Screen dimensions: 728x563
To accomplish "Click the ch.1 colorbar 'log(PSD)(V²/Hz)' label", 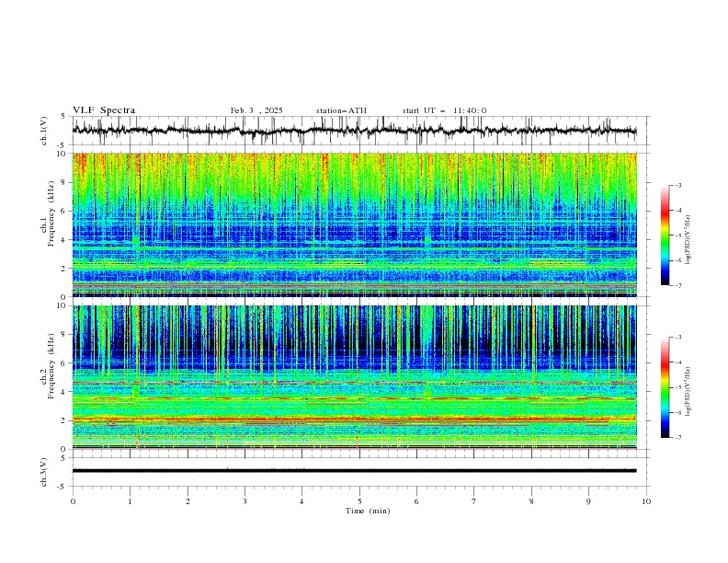I will [x=688, y=240].
